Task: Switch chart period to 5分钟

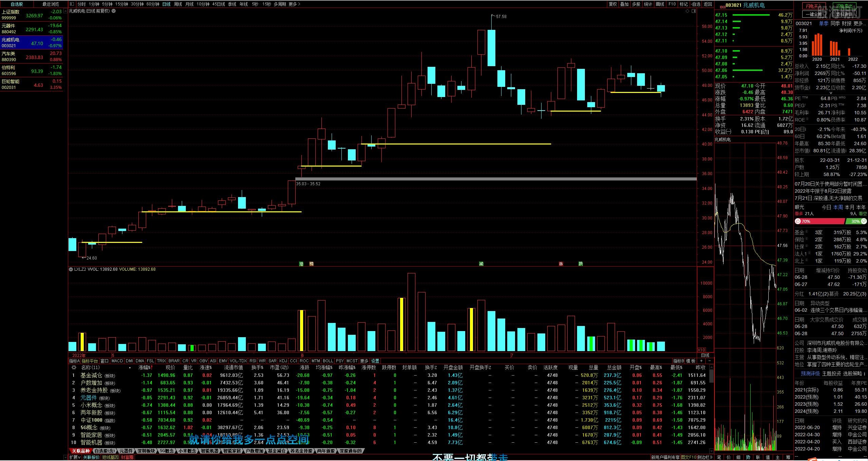Action: click(107, 4)
